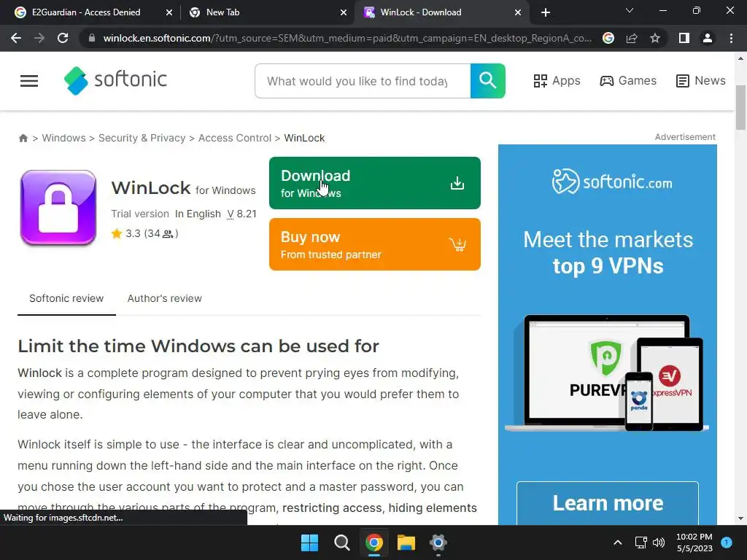Open the Chrome profile menu
The image size is (747, 560).
[708, 38]
